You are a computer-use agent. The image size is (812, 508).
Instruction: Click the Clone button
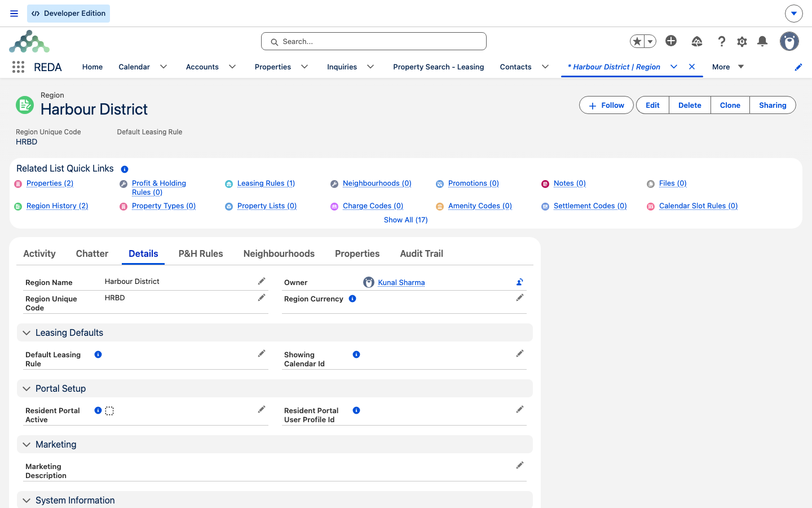(730, 106)
